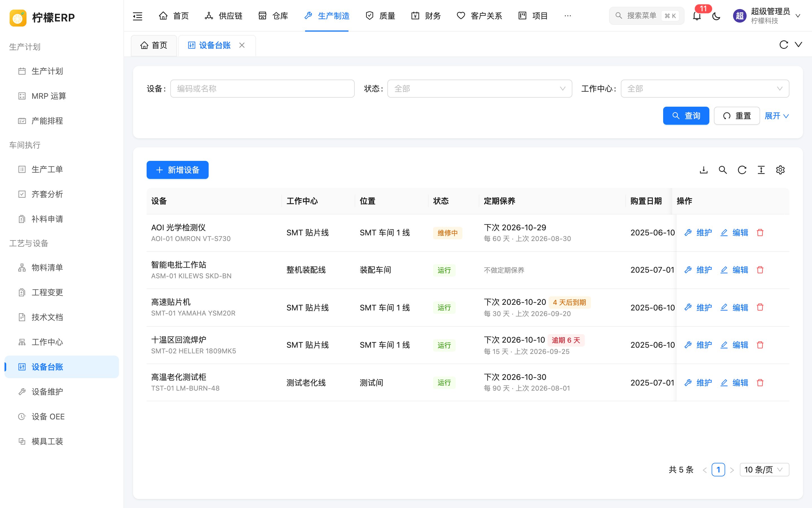Go to 供应链 in top navigation

coord(224,16)
